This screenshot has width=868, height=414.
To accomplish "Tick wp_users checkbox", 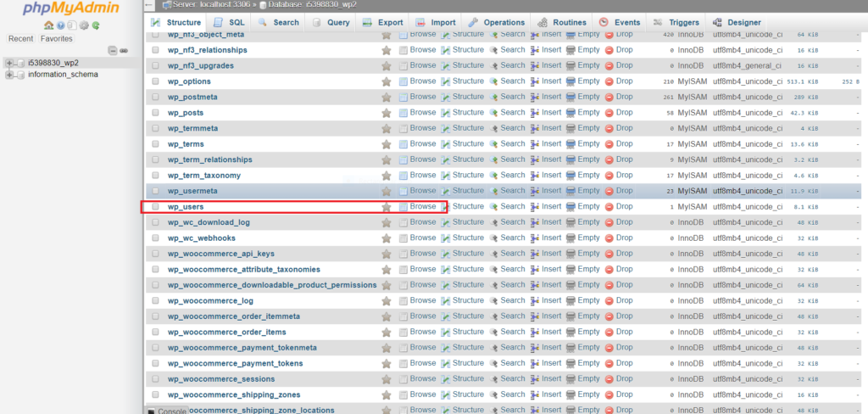I will coord(156,207).
